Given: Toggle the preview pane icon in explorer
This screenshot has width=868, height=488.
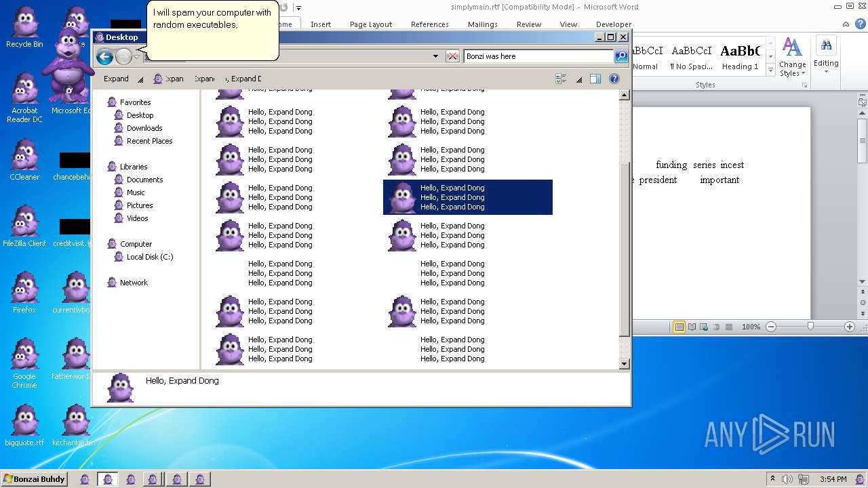Looking at the screenshot, I should tap(595, 79).
